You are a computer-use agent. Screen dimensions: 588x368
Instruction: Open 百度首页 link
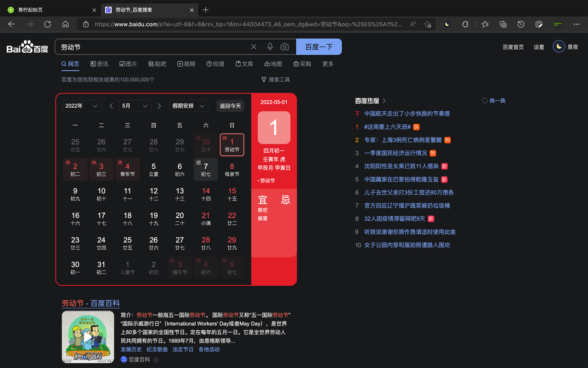[x=513, y=47]
